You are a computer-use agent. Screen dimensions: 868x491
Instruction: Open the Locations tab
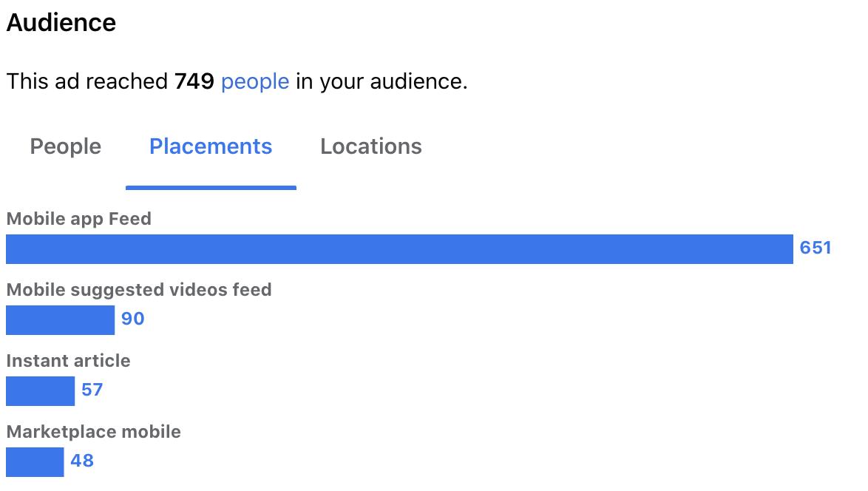(x=371, y=146)
